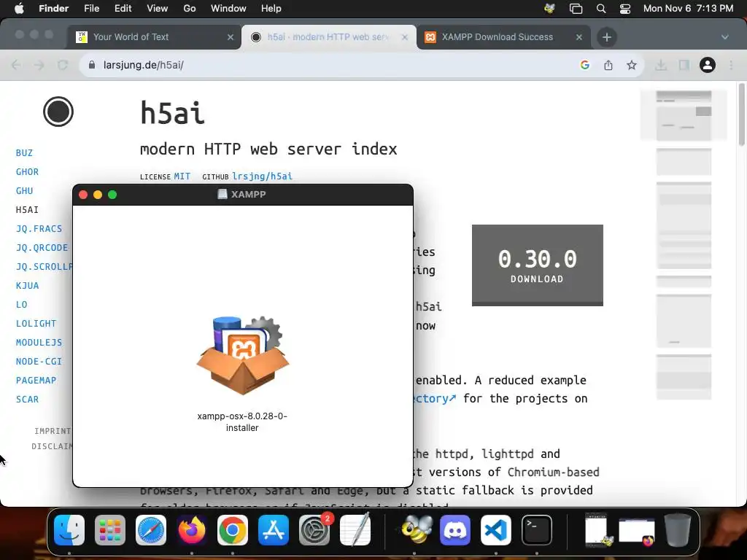The height and width of the screenshot is (560, 747).
Task: Open the MODULEJS project link
Action: click(39, 343)
